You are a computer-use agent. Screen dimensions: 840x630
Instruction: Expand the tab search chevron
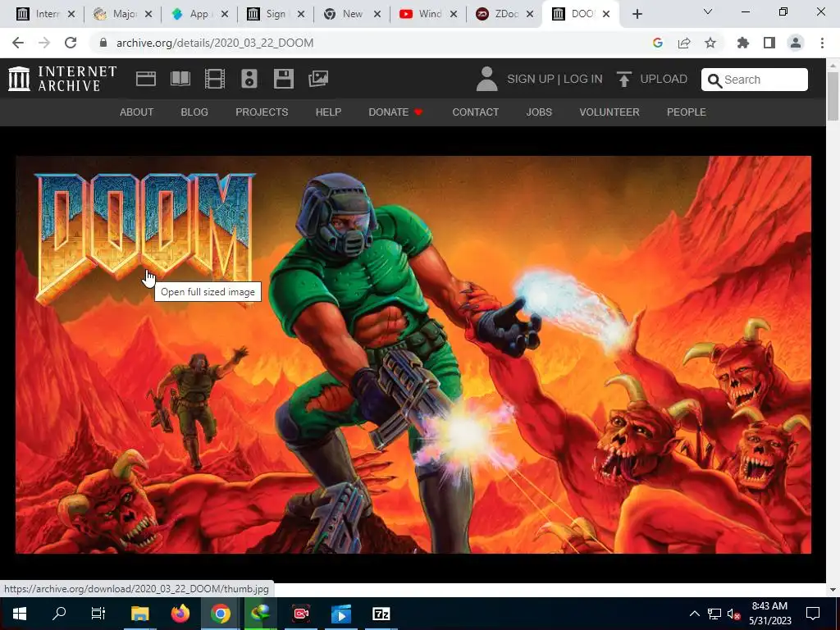click(708, 11)
